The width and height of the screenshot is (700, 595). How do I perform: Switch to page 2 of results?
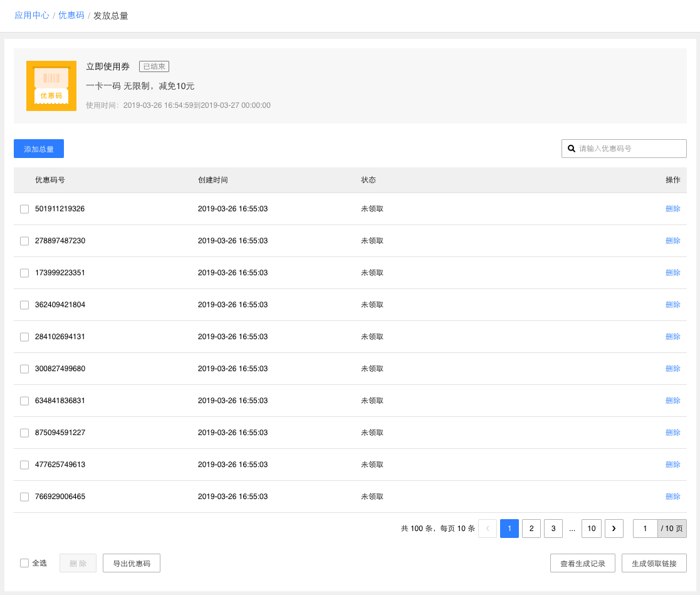click(x=531, y=529)
